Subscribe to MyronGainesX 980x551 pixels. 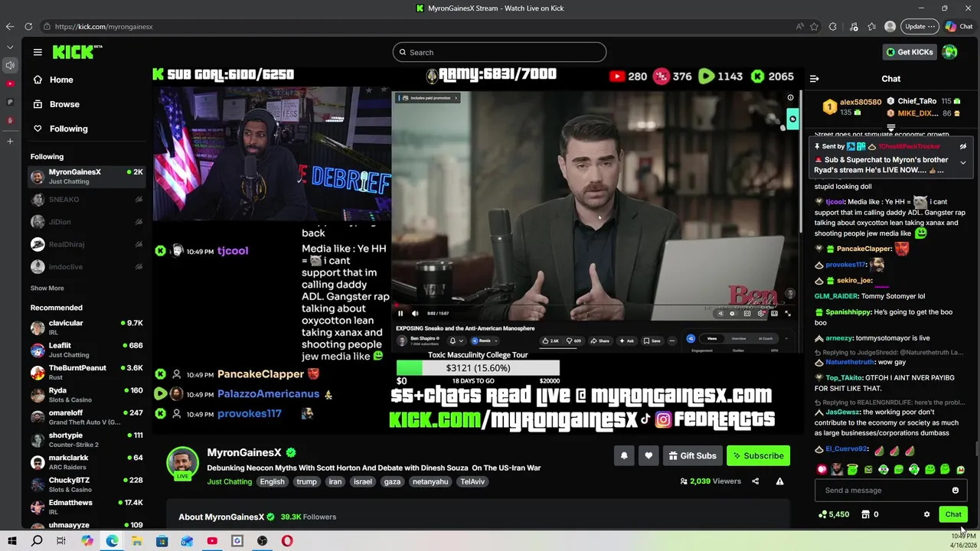pos(758,455)
